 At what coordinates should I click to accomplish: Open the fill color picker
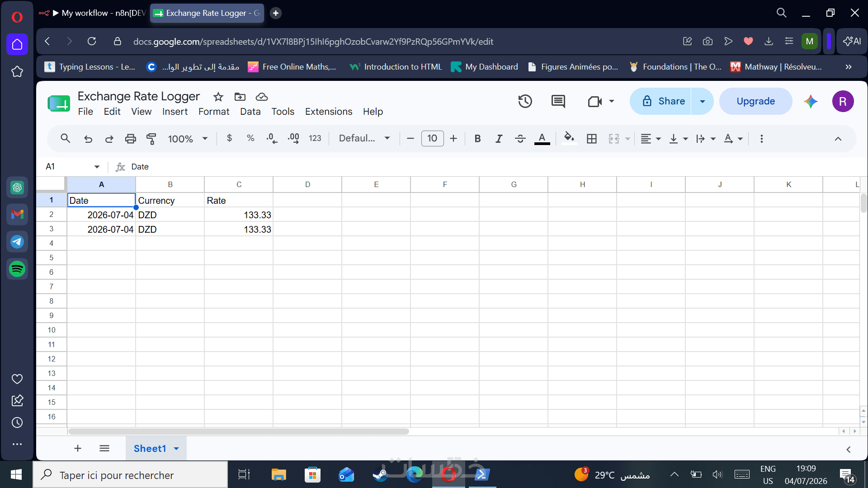click(x=569, y=138)
